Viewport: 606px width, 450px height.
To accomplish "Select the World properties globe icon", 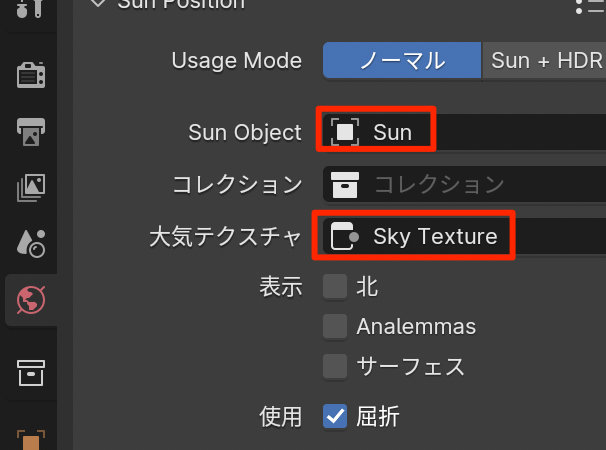I will 29,299.
